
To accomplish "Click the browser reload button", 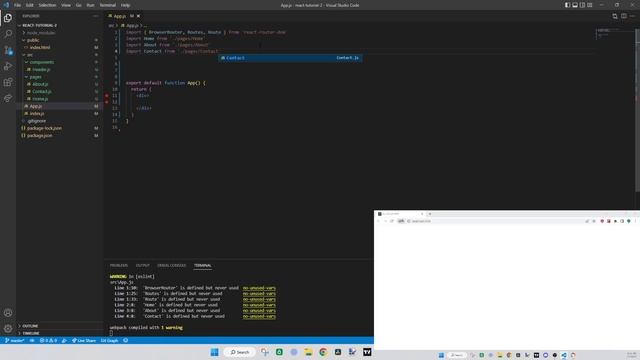I will (x=392, y=221).
